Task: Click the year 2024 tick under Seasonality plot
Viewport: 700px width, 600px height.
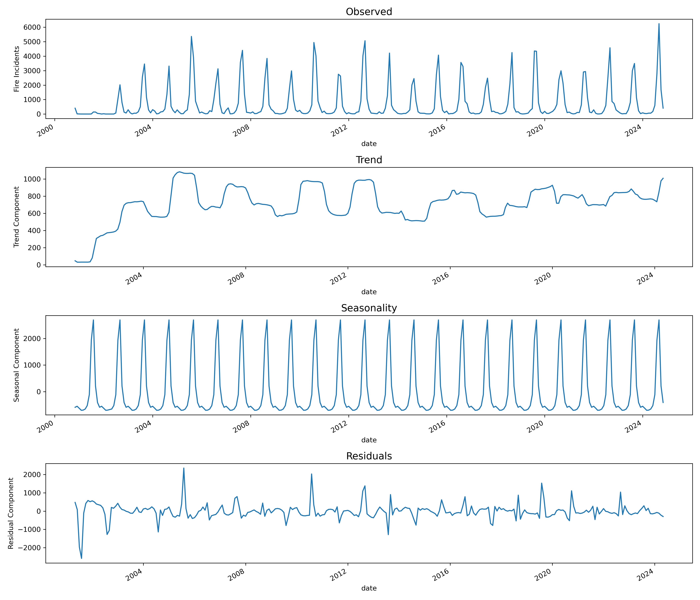Action: [x=633, y=427]
